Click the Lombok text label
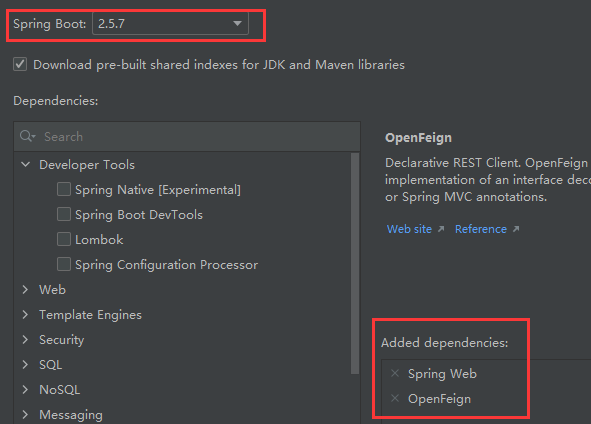The width and height of the screenshot is (591, 424). (x=99, y=240)
